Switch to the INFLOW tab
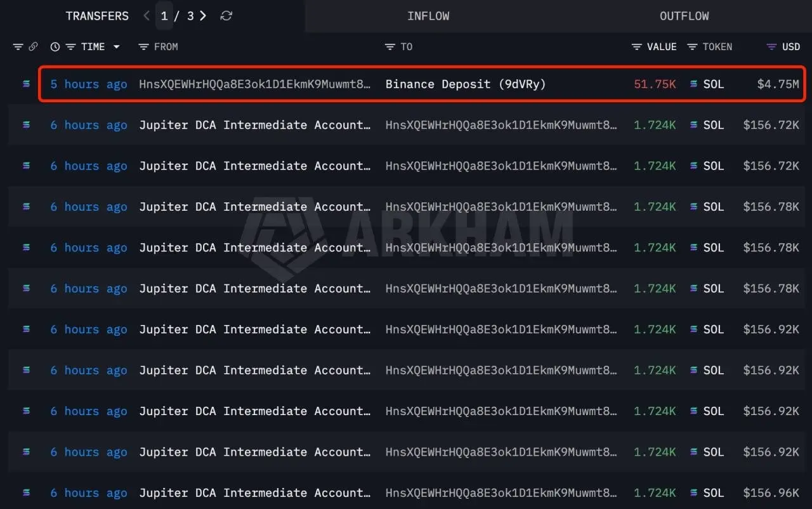Viewport: 812px width, 509px height. 428,16
